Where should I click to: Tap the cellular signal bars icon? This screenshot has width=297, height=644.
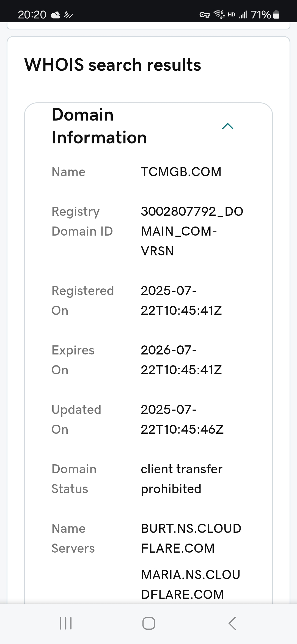tap(243, 15)
